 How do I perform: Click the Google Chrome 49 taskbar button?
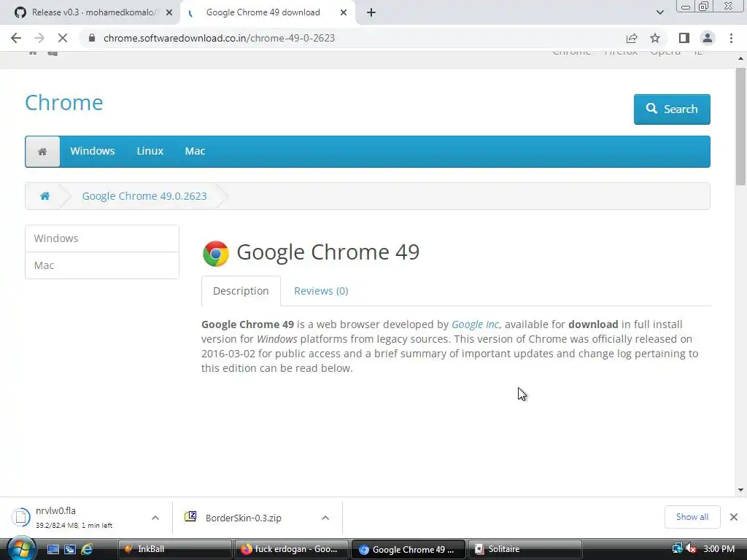coord(409,549)
